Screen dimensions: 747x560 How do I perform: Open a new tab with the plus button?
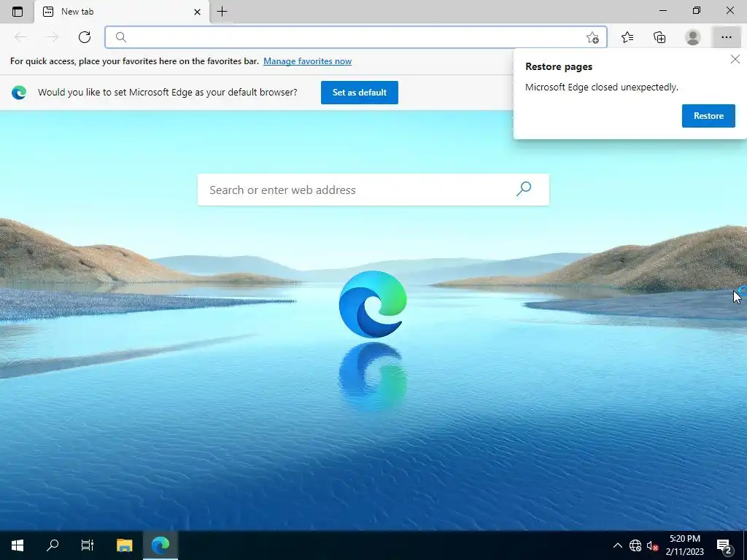222,12
